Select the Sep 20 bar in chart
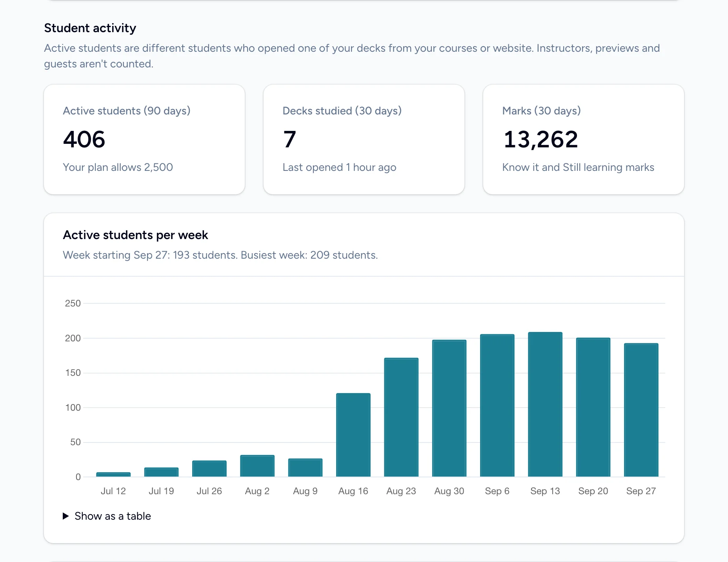This screenshot has width=728, height=562. coord(593,407)
